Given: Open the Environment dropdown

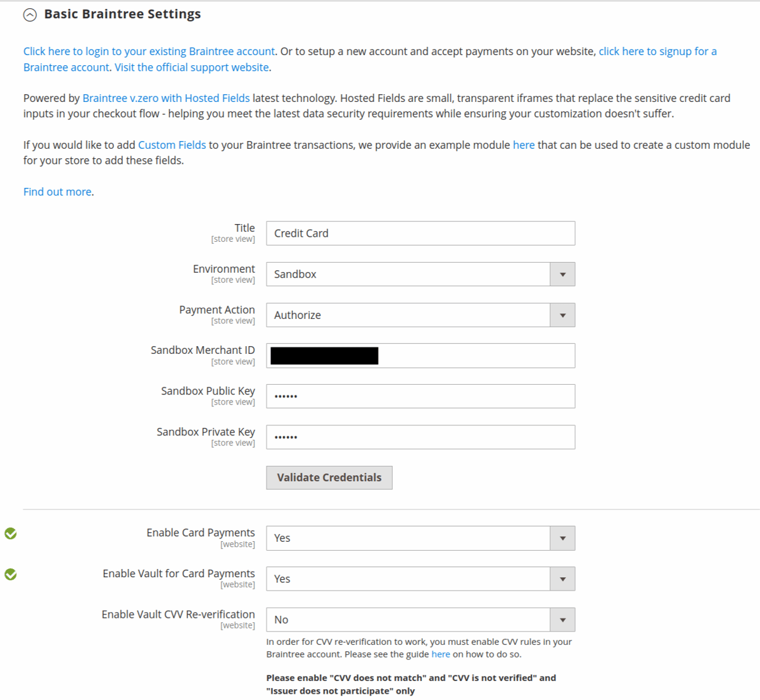Looking at the screenshot, I should (562, 274).
